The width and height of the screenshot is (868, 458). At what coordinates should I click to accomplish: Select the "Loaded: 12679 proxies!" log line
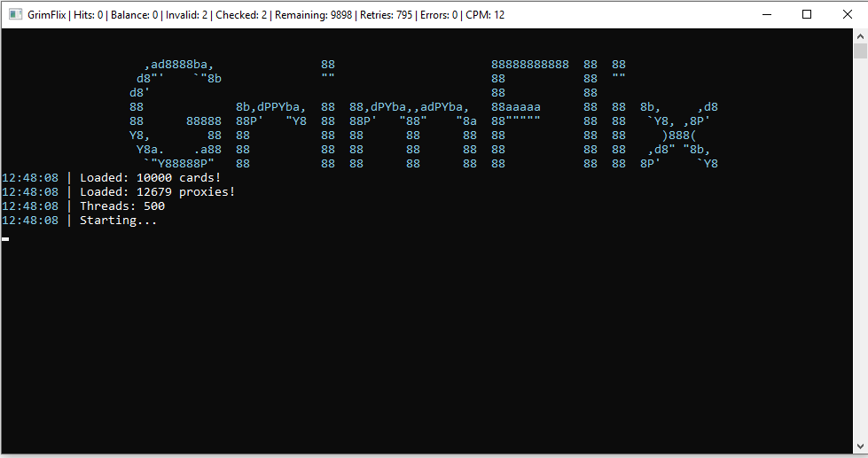coord(157,192)
